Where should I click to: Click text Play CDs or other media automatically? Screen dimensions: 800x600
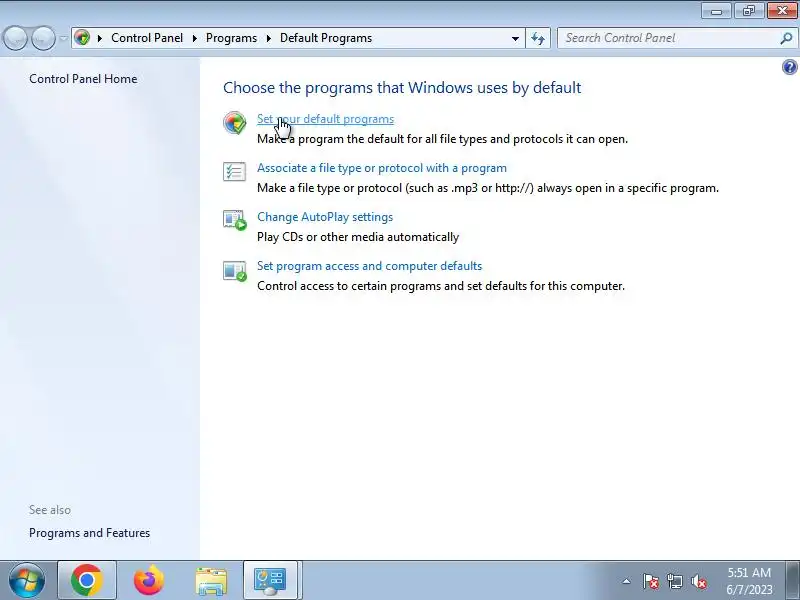click(x=358, y=237)
